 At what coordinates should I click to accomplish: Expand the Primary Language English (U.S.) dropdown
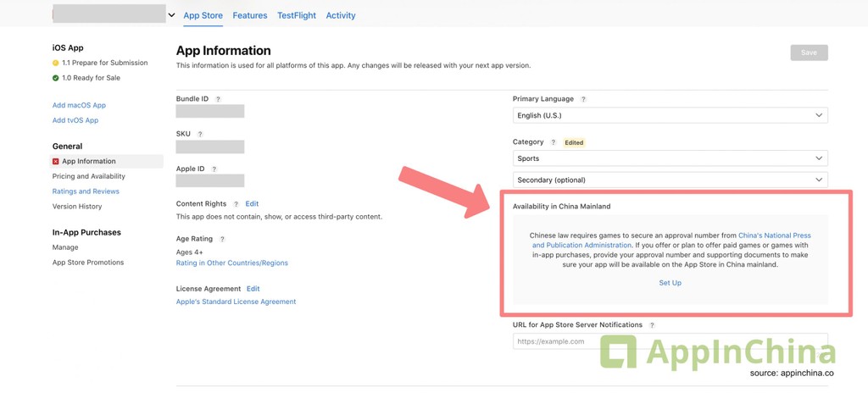coord(670,115)
